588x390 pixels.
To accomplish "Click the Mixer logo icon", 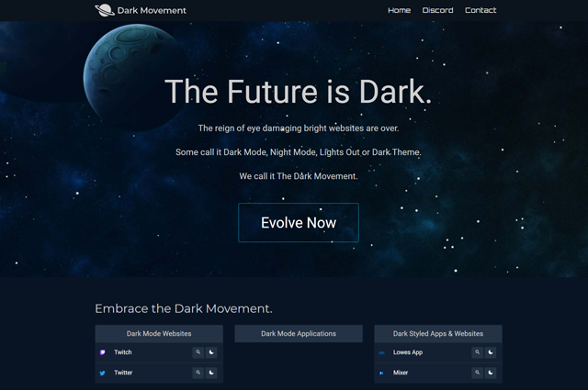I will [381, 373].
